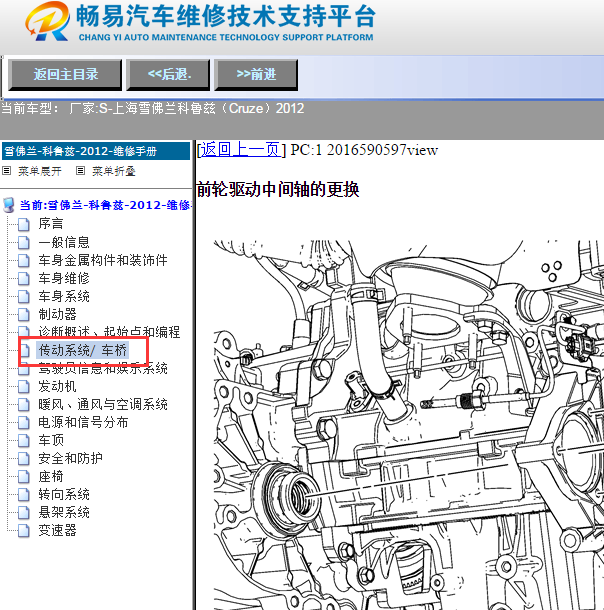This screenshot has width=604, height=610.
Task: Click the page icon beside 车身维修
Action: [x=24, y=279]
